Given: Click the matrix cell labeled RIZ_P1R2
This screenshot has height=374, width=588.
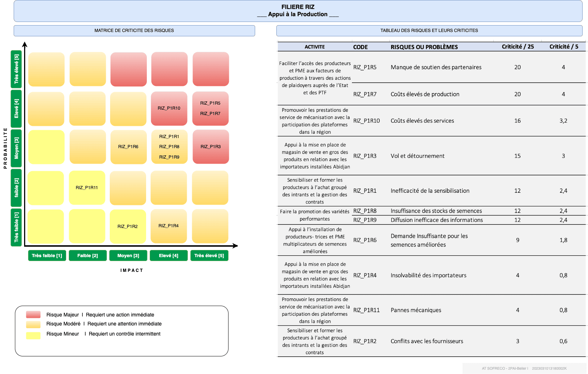Looking at the screenshot, I should pyautogui.click(x=128, y=227).
